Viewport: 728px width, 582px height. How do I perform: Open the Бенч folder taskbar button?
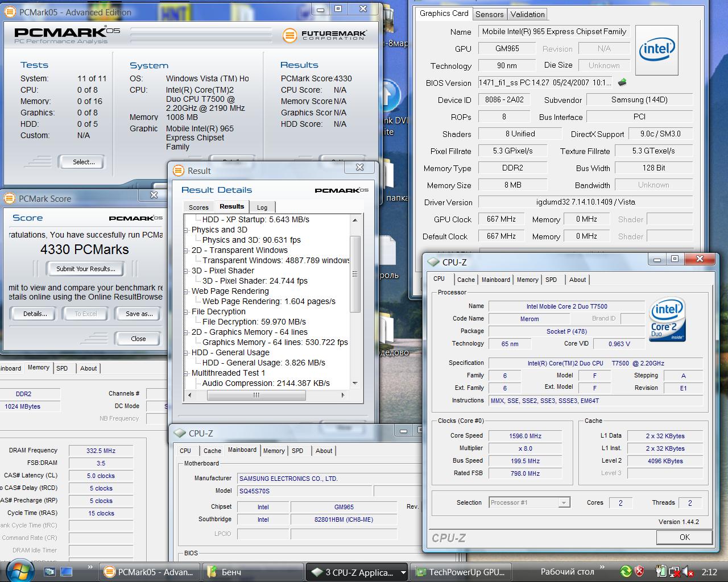point(253,572)
